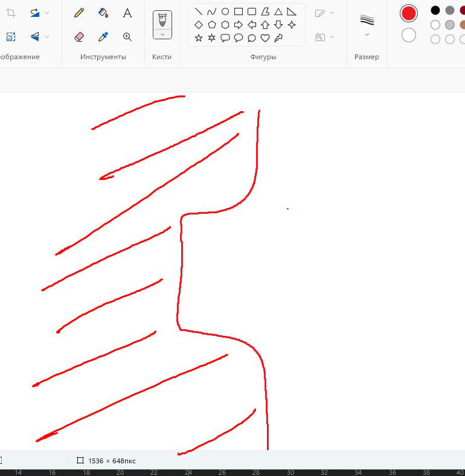The width and height of the screenshot is (465, 476).
Task: Select the Right arrow shape
Action: pyautogui.click(x=239, y=25)
